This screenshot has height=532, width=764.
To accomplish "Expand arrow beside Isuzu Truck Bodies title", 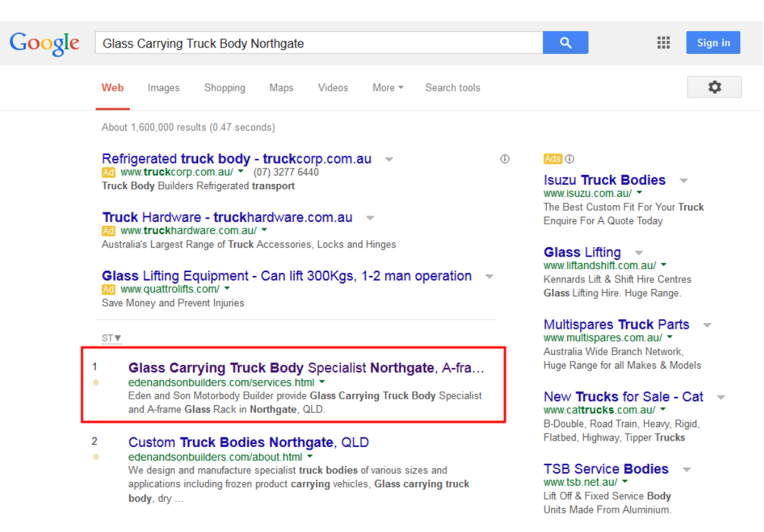I will click(x=684, y=181).
